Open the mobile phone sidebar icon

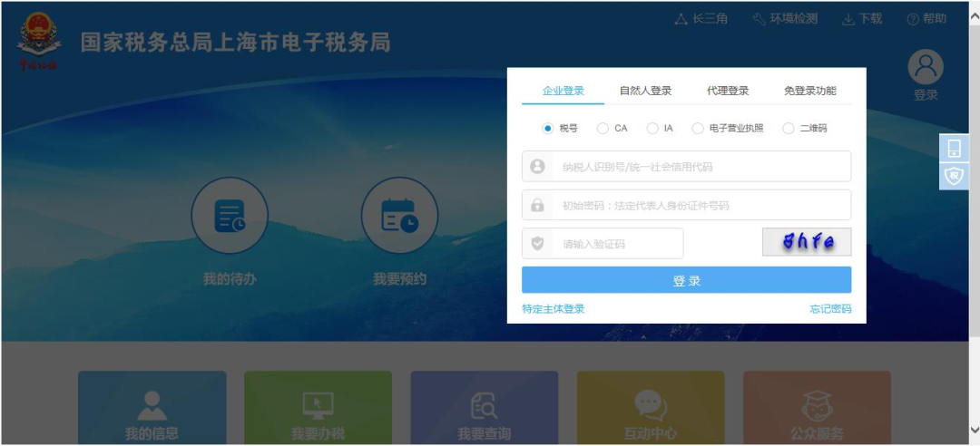pos(953,149)
